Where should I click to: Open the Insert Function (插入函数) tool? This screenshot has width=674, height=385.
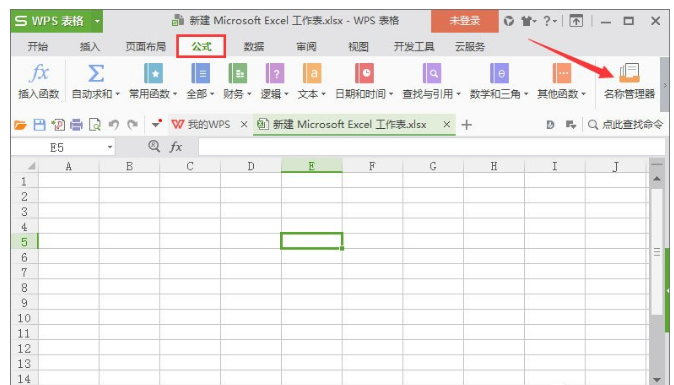(38, 81)
